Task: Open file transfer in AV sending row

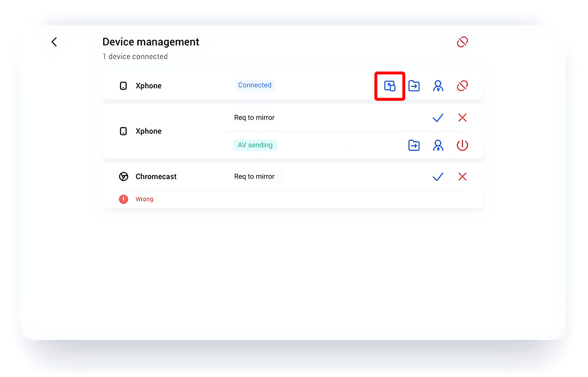Action: click(x=414, y=145)
